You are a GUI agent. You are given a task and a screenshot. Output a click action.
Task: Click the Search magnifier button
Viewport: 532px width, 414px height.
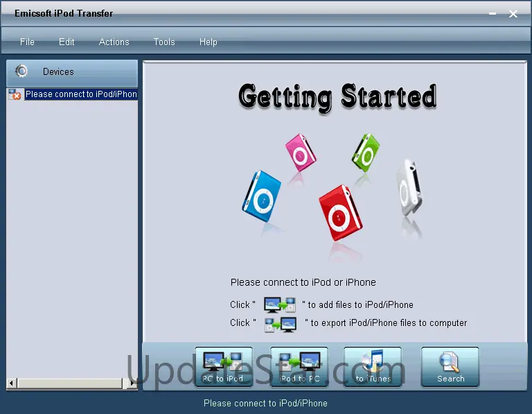(450, 367)
